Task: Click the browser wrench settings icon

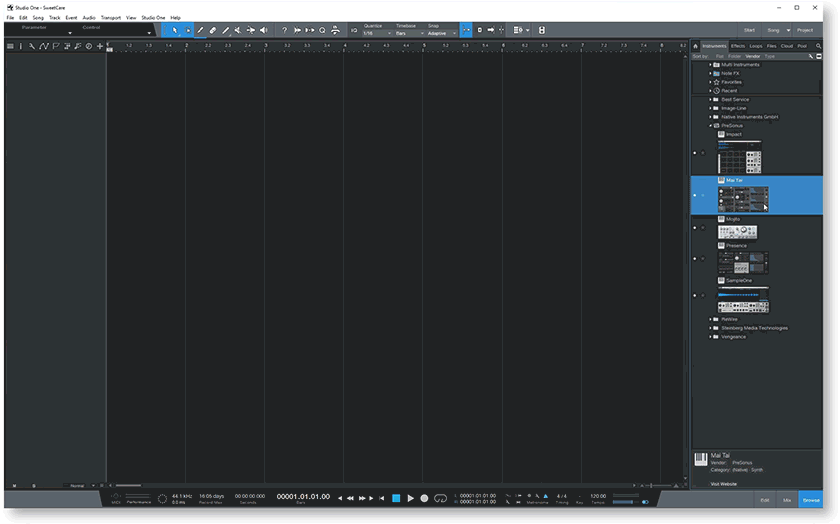Action: click(x=811, y=56)
